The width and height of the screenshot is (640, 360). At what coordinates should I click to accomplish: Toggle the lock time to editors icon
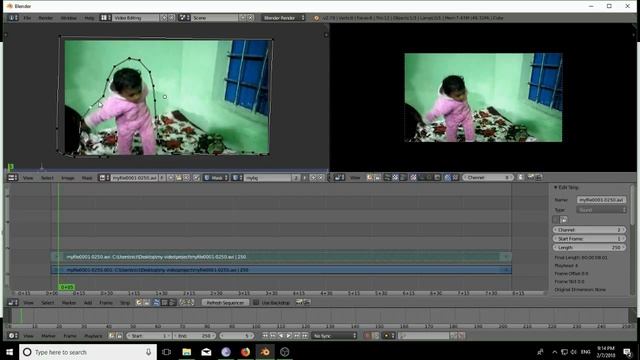coord(119,336)
